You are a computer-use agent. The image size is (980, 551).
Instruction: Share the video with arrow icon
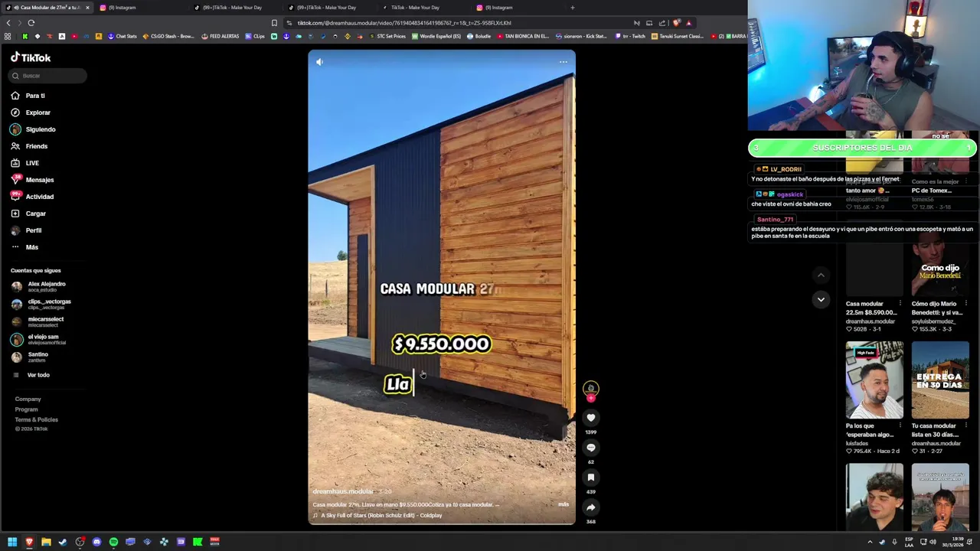coord(590,507)
